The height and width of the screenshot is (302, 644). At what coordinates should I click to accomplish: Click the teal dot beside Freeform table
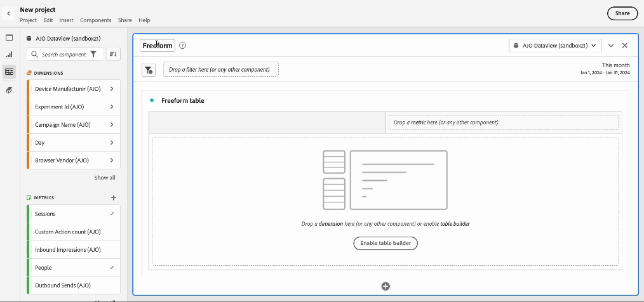[x=152, y=100]
